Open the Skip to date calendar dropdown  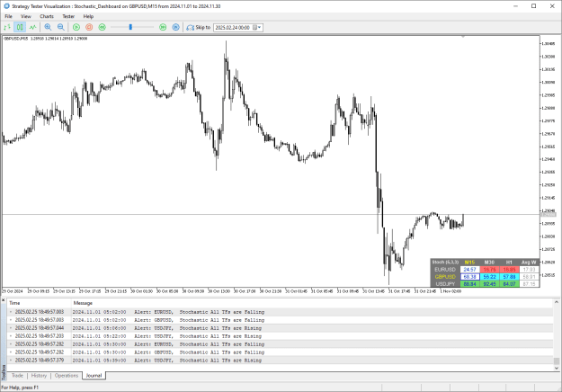(257, 28)
